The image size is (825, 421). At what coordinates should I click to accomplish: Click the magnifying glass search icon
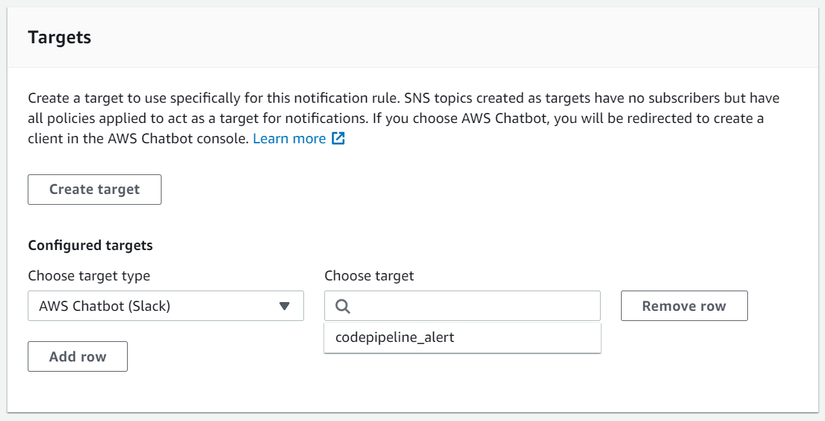pyautogui.click(x=343, y=307)
